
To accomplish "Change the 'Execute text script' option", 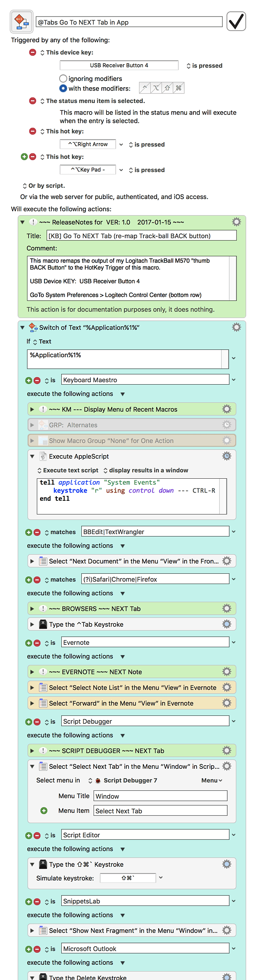I will tap(68, 470).
